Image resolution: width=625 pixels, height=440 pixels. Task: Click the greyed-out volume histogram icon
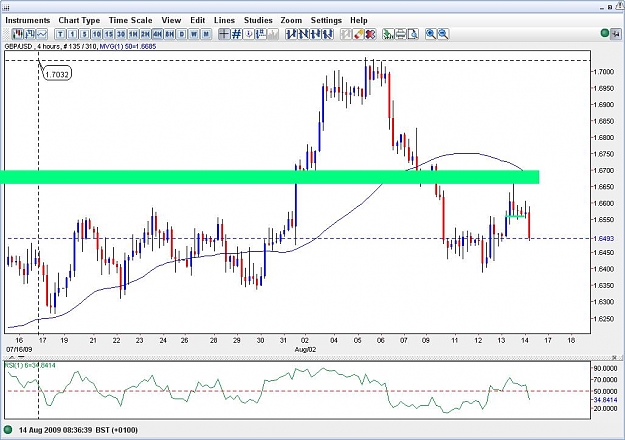[x=273, y=34]
